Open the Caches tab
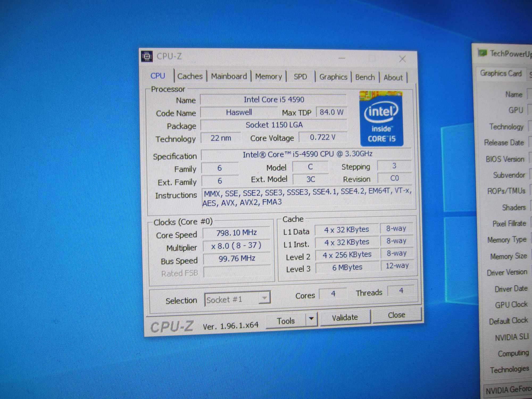The width and height of the screenshot is (532, 399). (x=190, y=76)
